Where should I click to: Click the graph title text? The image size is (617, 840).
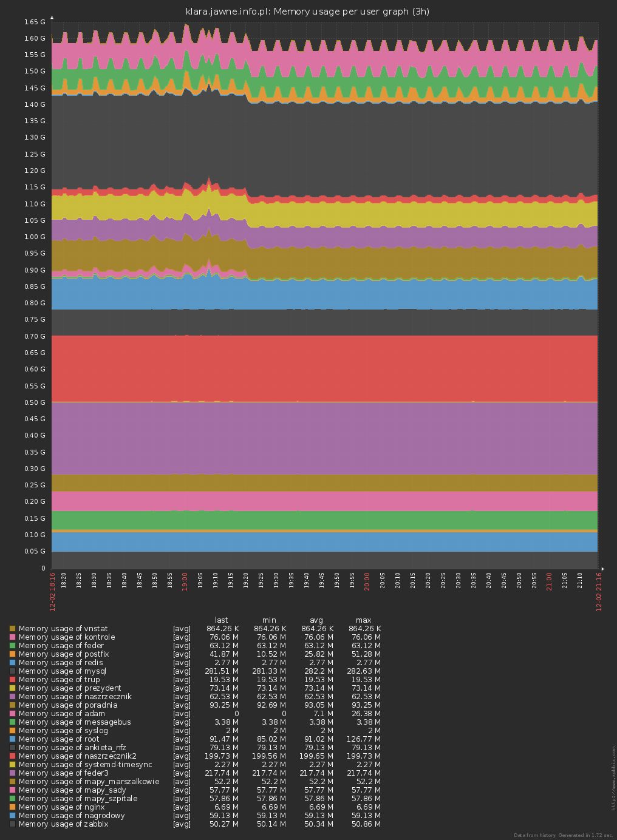click(308, 12)
